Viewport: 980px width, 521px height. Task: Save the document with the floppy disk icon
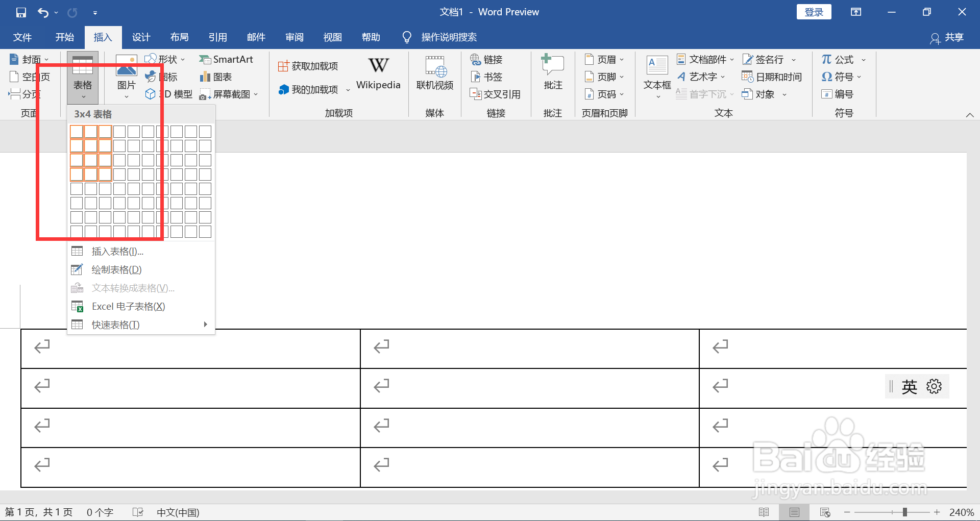point(21,12)
